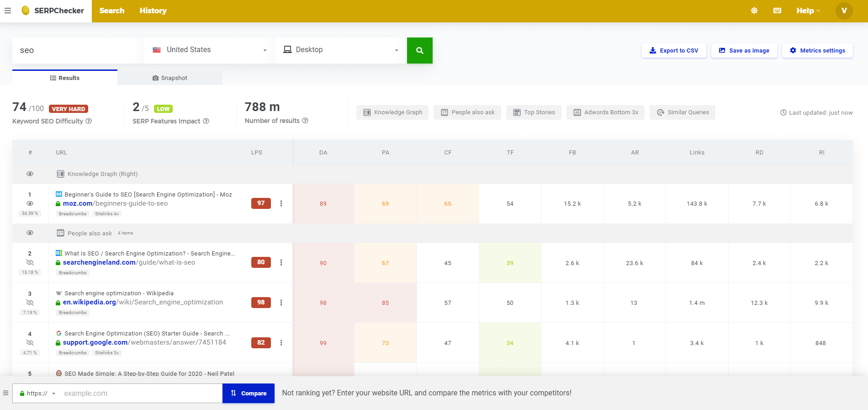Viewport: 868px width, 410px height.
Task: Switch to the Snapshot tab
Action: (x=170, y=78)
